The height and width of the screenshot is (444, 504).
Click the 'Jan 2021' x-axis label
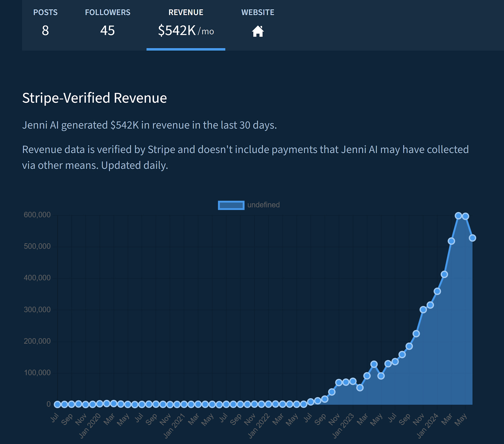[x=174, y=425]
